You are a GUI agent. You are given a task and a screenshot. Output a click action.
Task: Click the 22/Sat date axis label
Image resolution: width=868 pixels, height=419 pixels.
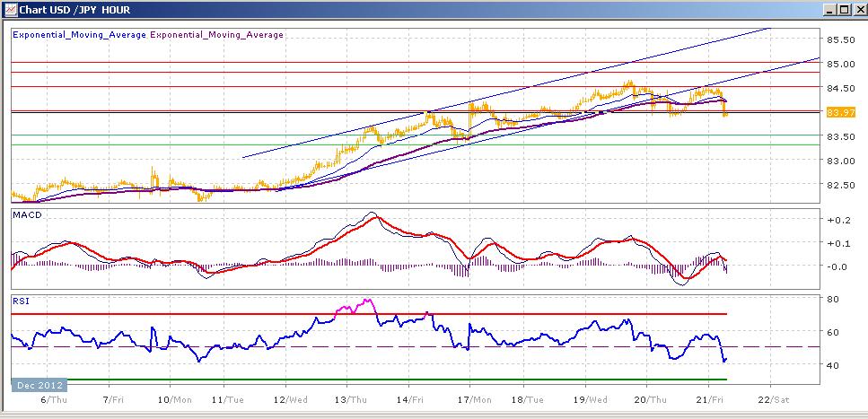[x=773, y=399]
